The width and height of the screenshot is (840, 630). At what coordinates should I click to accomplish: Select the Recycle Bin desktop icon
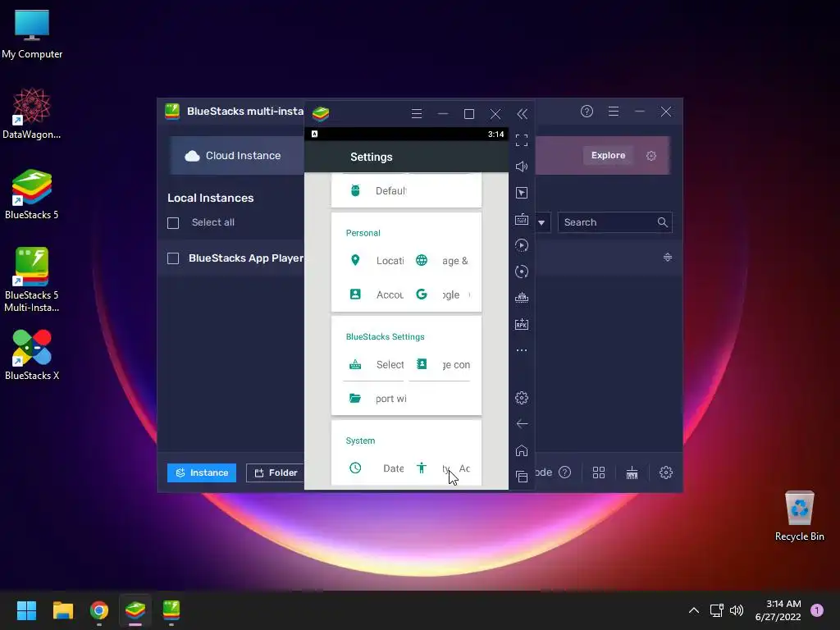coord(799,516)
